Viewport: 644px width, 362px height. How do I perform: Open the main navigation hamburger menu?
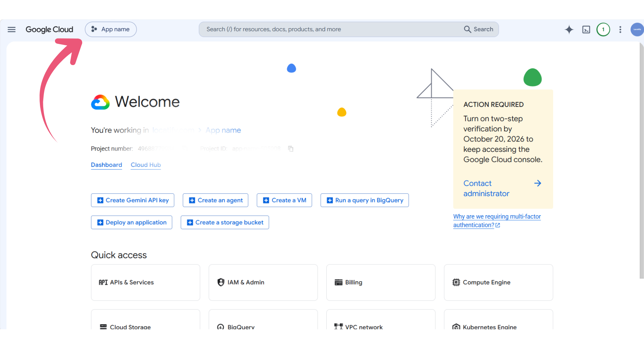coord(11,29)
